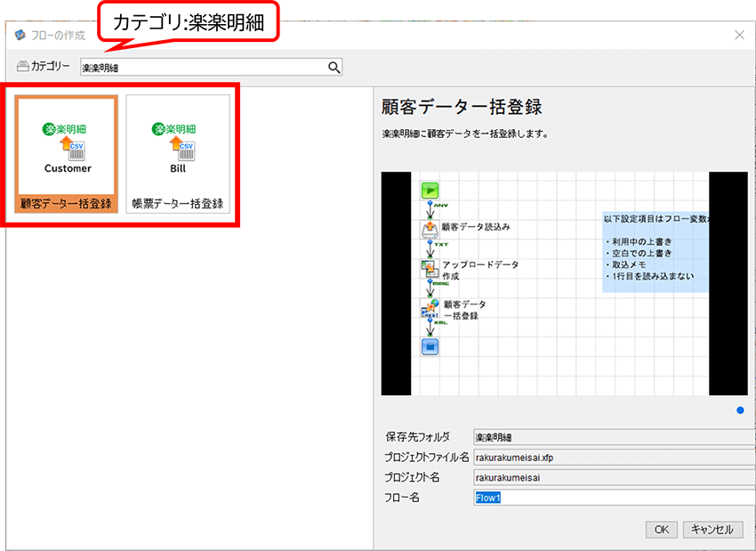The height and width of the screenshot is (551, 756).
Task: Click the 利用中の上書き note text in preview
Action: pyautogui.click(x=641, y=242)
